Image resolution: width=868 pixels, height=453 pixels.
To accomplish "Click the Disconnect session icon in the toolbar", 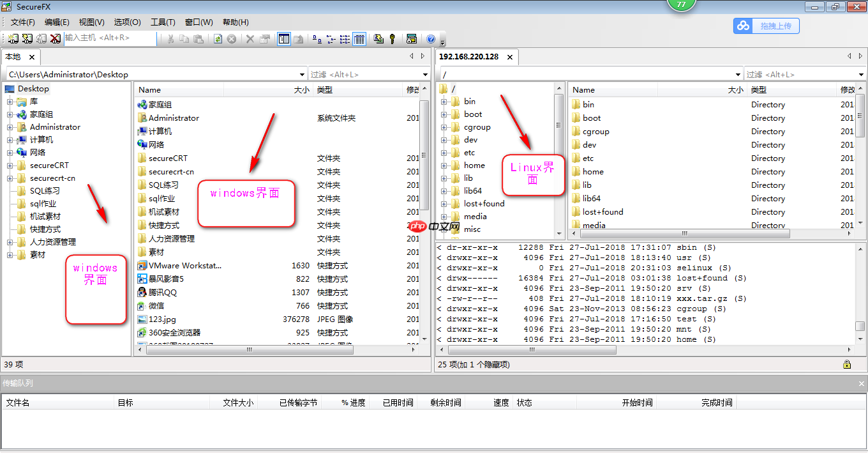I will pyautogui.click(x=54, y=38).
